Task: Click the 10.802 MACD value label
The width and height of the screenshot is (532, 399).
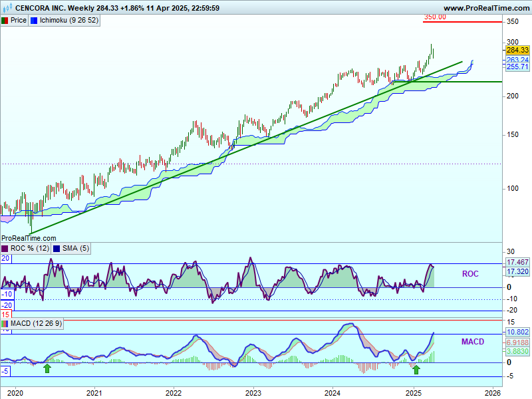Action: pyautogui.click(x=517, y=332)
